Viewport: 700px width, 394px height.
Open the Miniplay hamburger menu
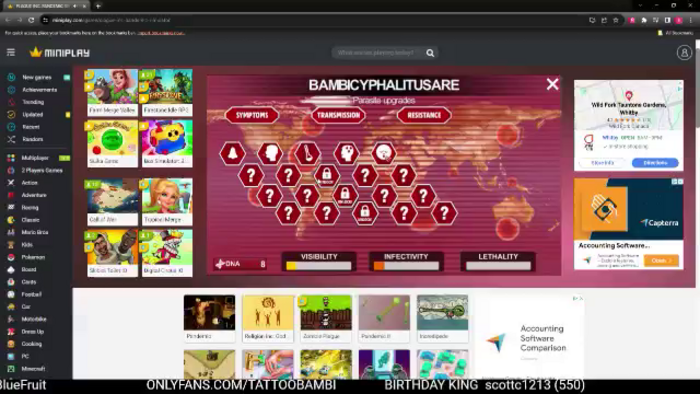(x=11, y=53)
